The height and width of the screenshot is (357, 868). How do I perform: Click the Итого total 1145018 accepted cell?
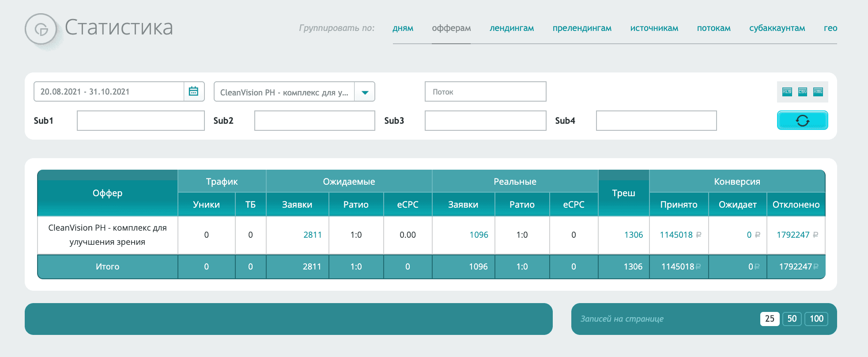point(679,266)
